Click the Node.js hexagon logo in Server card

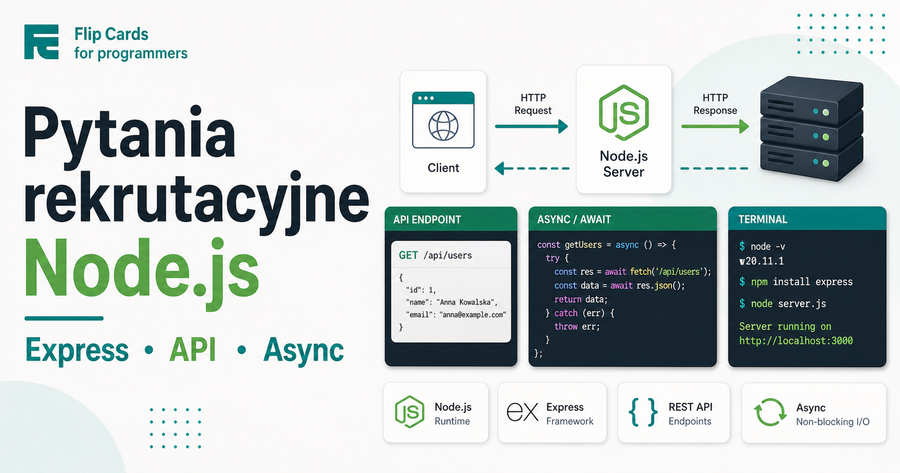pyautogui.click(x=624, y=113)
